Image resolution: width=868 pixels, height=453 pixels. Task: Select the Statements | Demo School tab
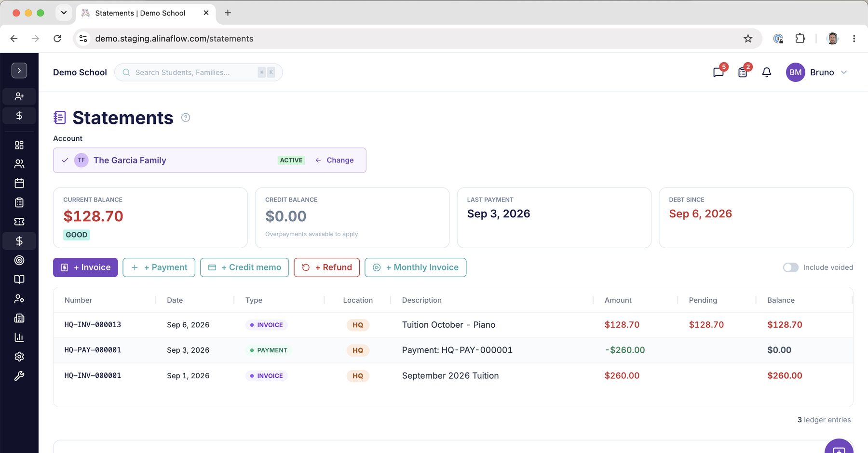146,13
